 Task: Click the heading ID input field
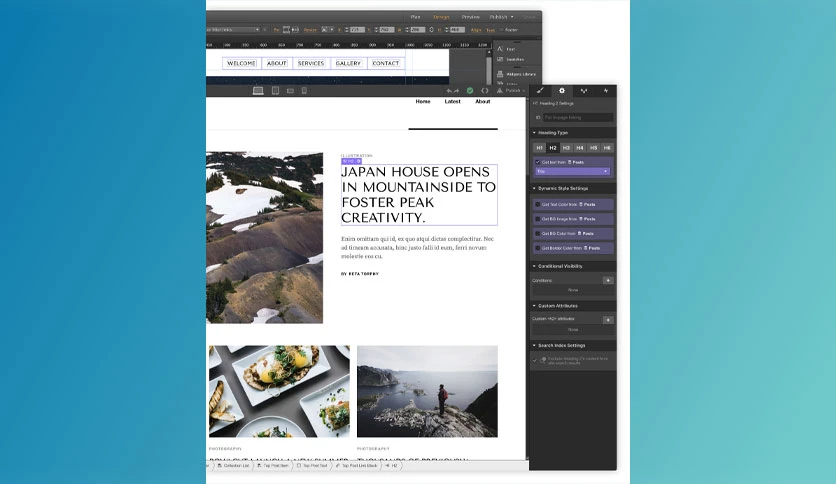pyautogui.click(x=577, y=117)
